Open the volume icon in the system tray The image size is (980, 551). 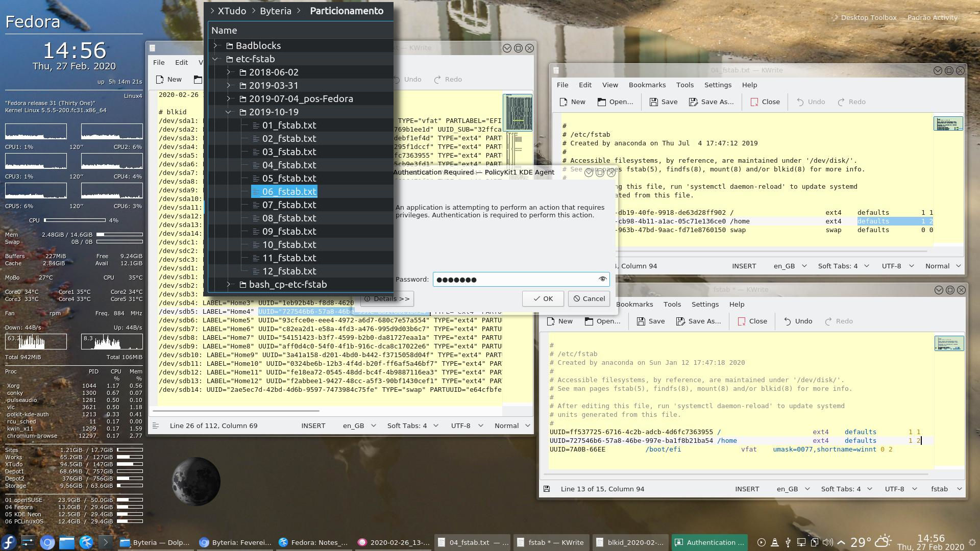point(827,542)
